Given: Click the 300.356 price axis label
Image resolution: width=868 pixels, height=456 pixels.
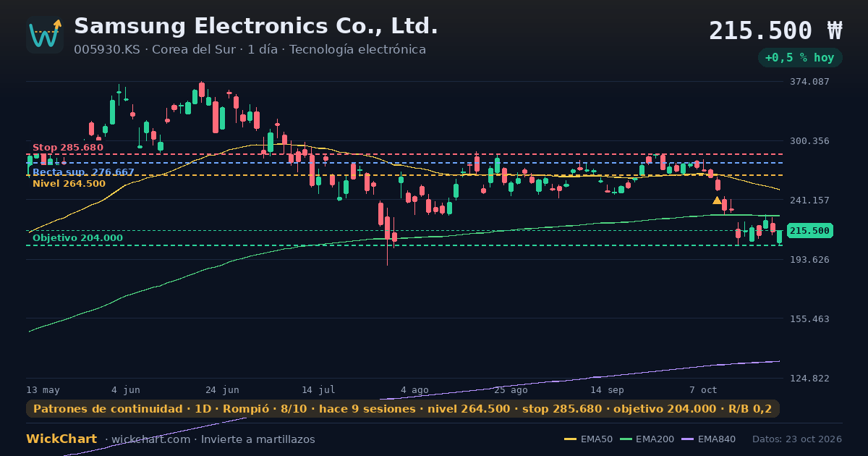Looking at the screenshot, I should 809,141.
